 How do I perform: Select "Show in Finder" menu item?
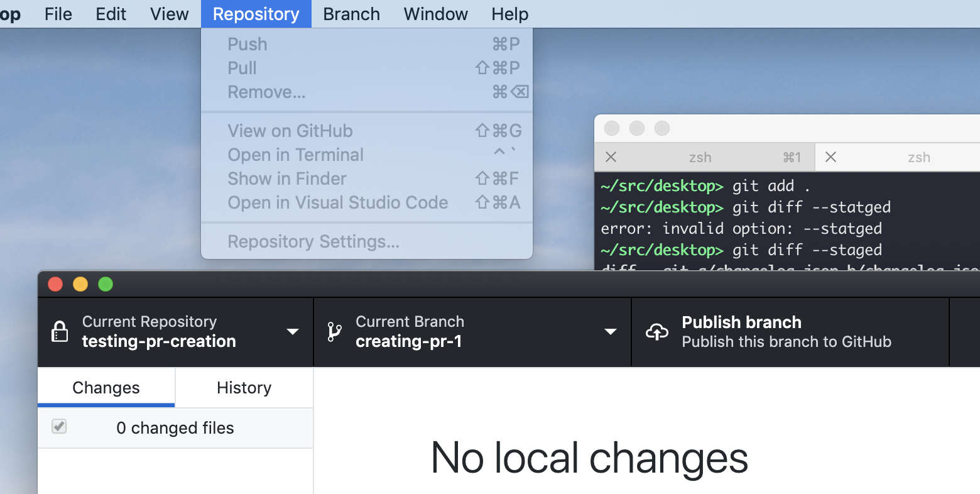287,178
